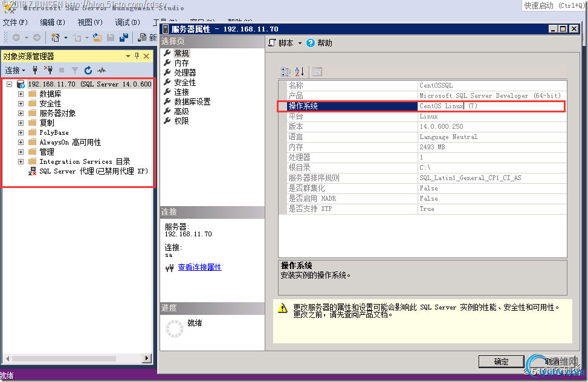
Task: Expand the AlwaysOn 高可用性 folder
Action: (x=21, y=143)
